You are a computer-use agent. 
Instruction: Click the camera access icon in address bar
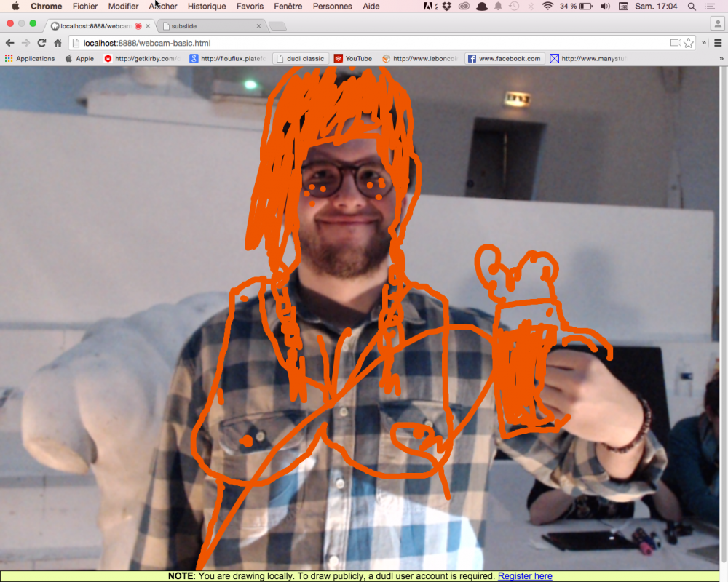click(x=676, y=43)
